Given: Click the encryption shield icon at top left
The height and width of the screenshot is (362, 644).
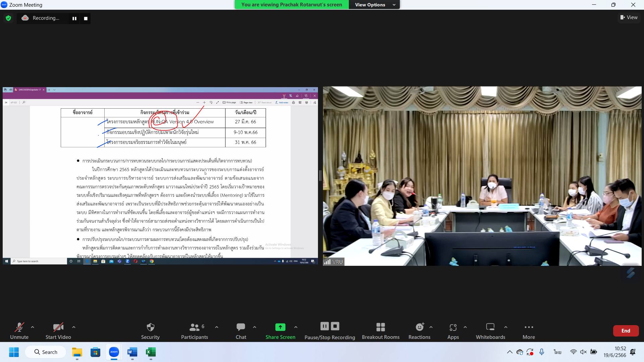Looking at the screenshot, I should coord(8,18).
